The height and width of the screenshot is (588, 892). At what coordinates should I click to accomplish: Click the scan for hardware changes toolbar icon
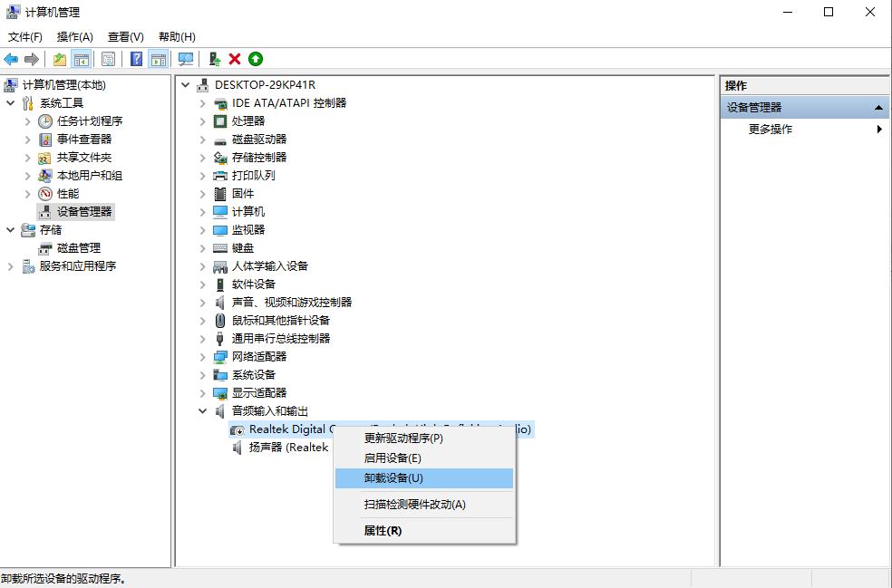click(186, 59)
